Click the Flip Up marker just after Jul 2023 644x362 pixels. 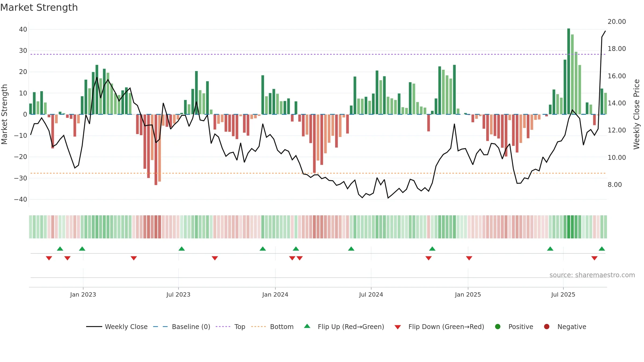(182, 249)
